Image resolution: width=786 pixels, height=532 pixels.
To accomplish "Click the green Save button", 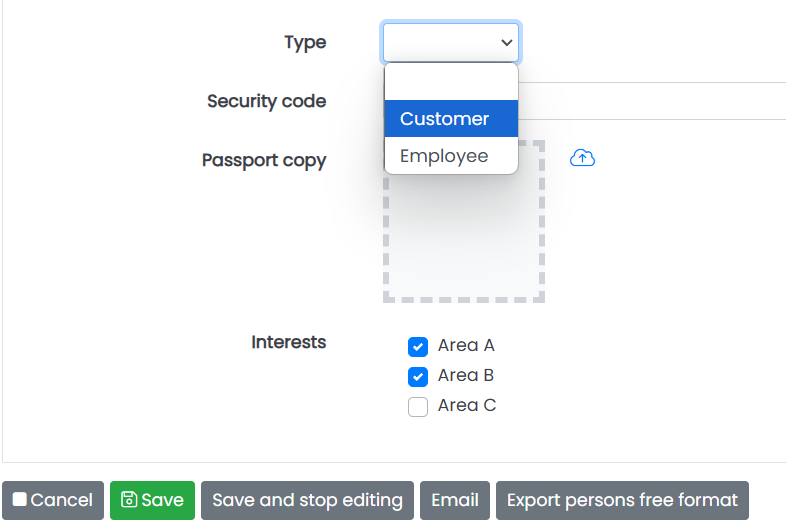I will click(x=152, y=500).
